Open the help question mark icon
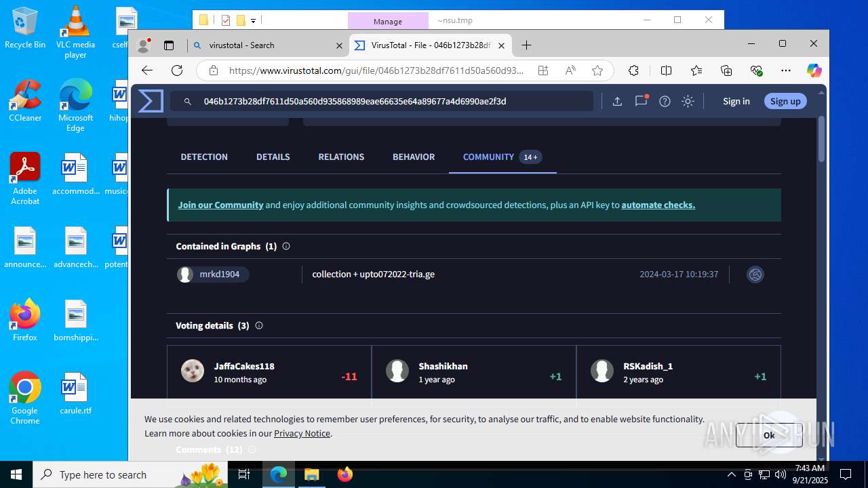 665,101
